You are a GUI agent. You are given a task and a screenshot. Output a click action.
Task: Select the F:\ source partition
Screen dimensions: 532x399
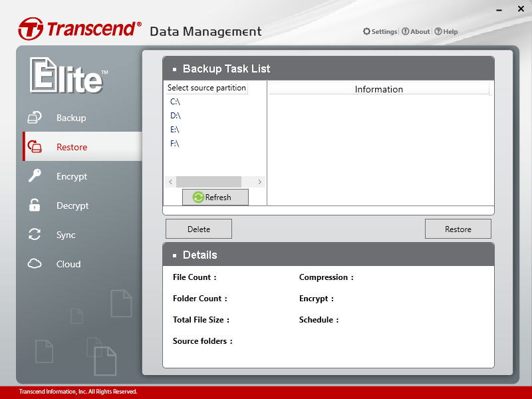coord(175,144)
